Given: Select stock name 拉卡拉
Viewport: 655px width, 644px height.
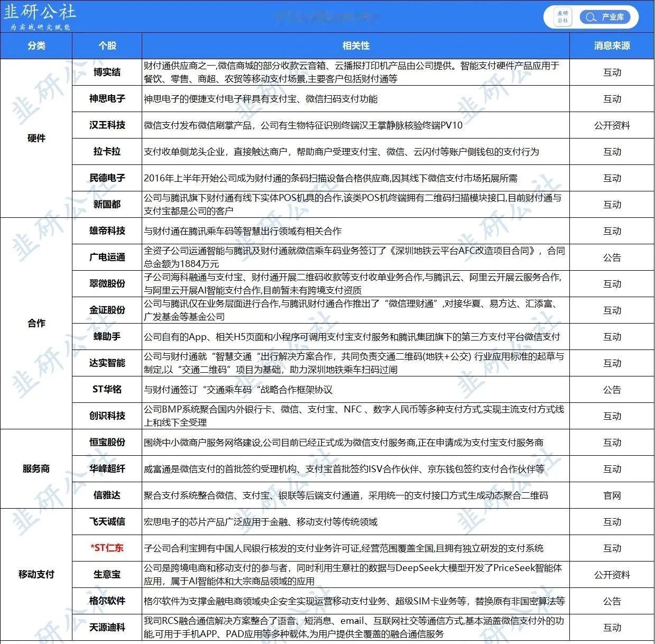Looking at the screenshot, I should [x=107, y=151].
